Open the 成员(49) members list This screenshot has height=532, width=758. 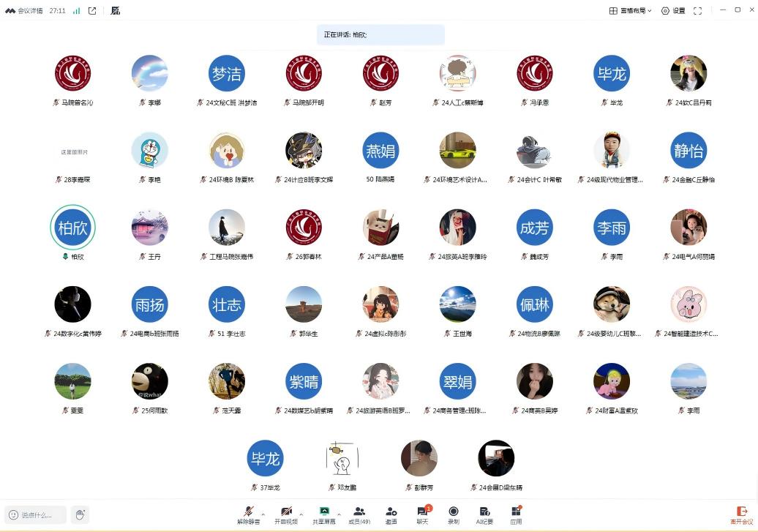359,515
